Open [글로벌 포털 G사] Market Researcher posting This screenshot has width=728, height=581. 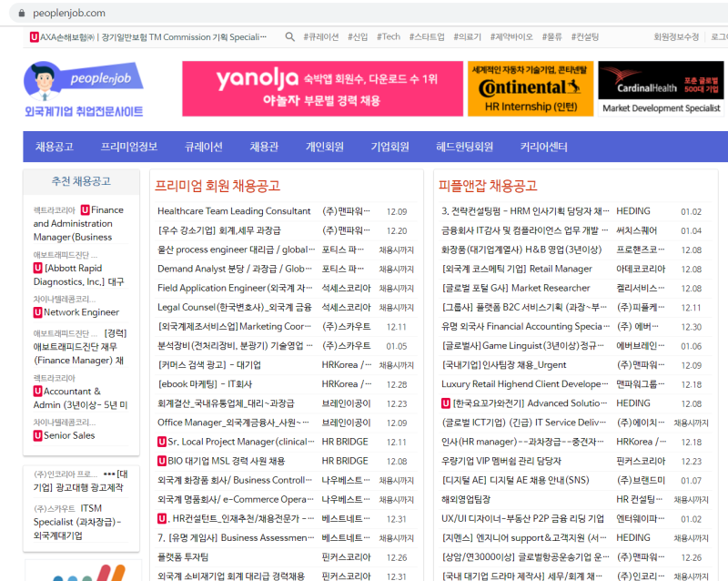(515, 288)
